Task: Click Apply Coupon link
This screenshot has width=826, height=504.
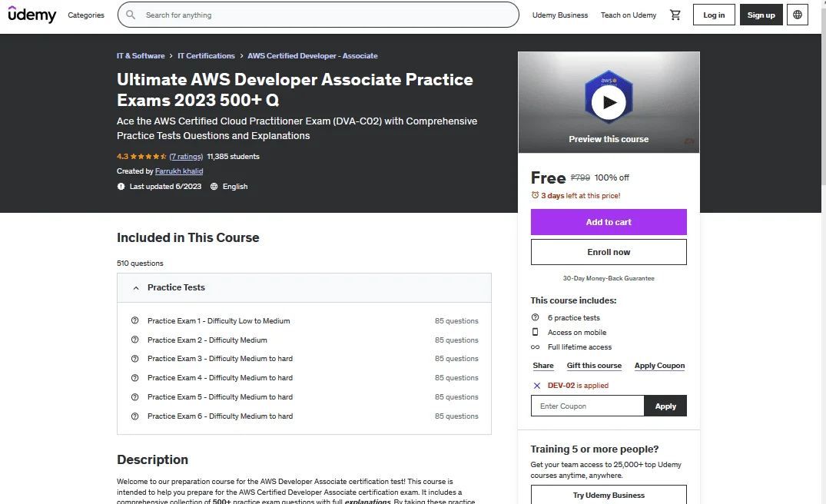Action: tap(659, 366)
